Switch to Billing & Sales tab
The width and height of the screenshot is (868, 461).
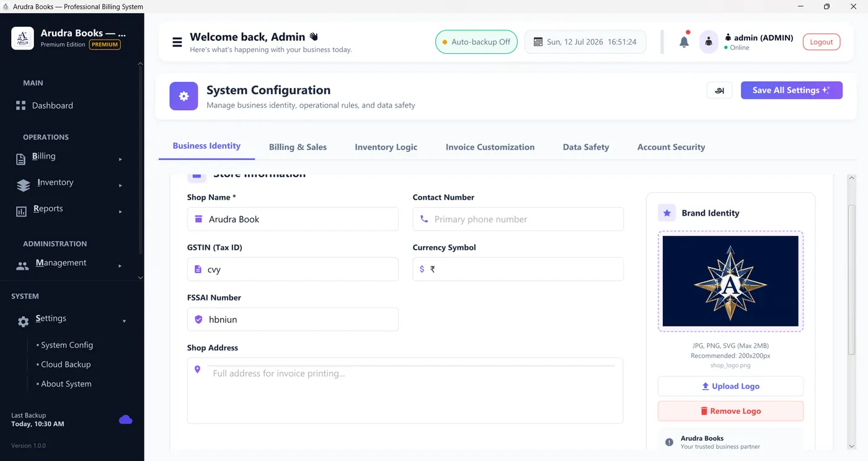tap(298, 147)
